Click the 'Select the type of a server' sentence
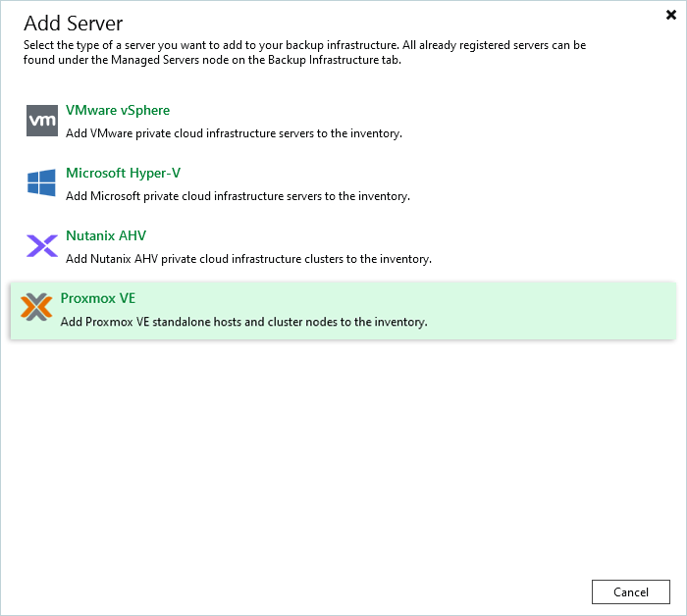 (108, 46)
